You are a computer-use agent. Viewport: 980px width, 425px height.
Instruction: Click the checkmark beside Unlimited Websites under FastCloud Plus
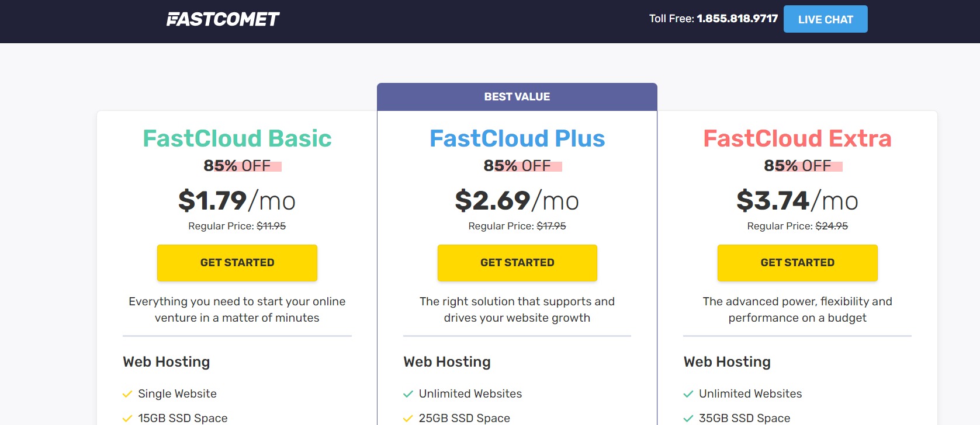click(x=407, y=393)
